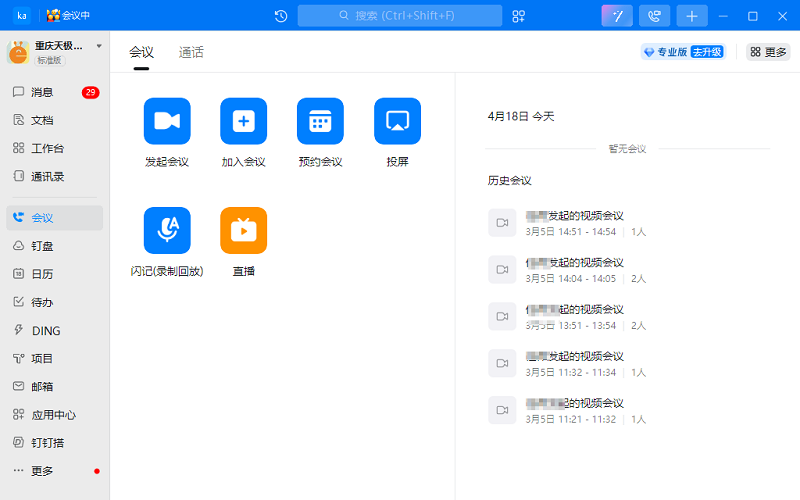Select 会议 meeting item in sidebar
Viewport: 800px width, 500px height.
(x=55, y=218)
